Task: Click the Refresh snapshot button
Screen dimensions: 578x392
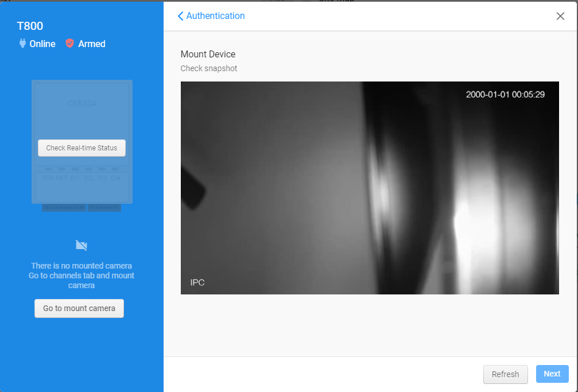Action: (x=505, y=374)
